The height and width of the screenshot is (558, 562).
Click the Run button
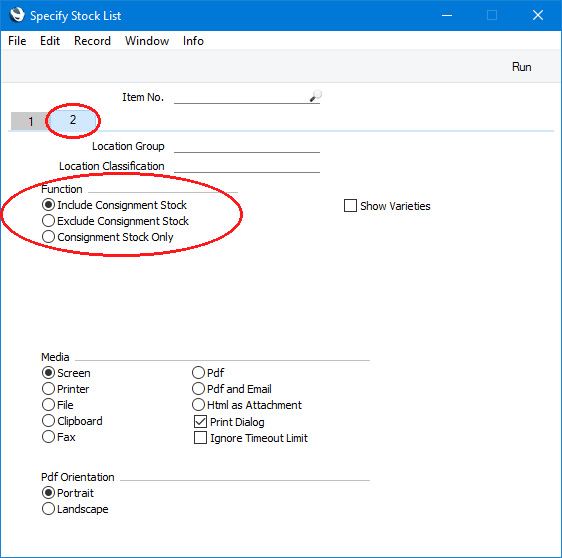521,67
